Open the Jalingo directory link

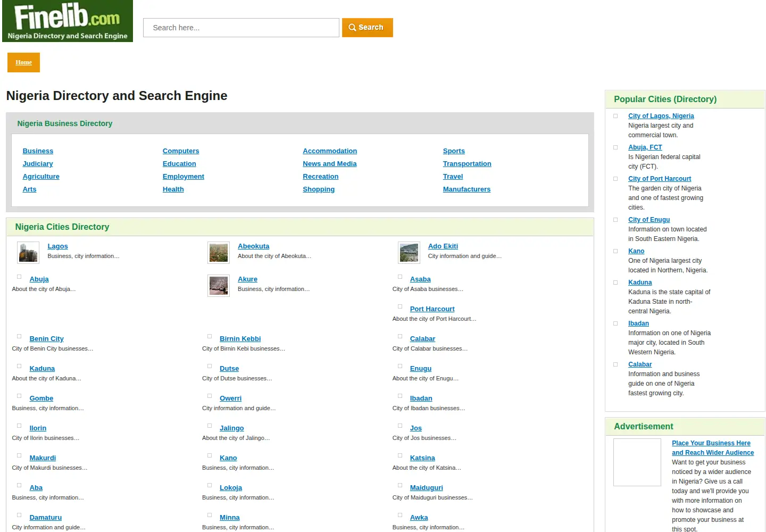tap(232, 428)
